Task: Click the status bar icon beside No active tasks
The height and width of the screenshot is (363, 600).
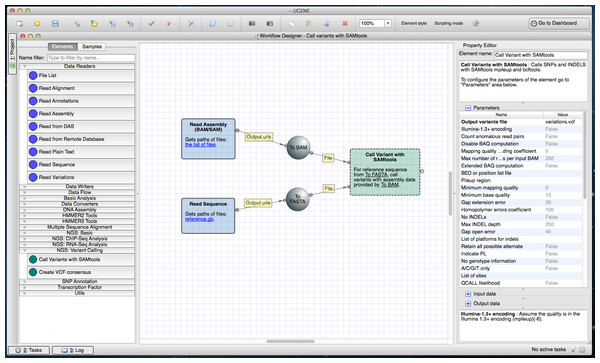Action: point(573,350)
